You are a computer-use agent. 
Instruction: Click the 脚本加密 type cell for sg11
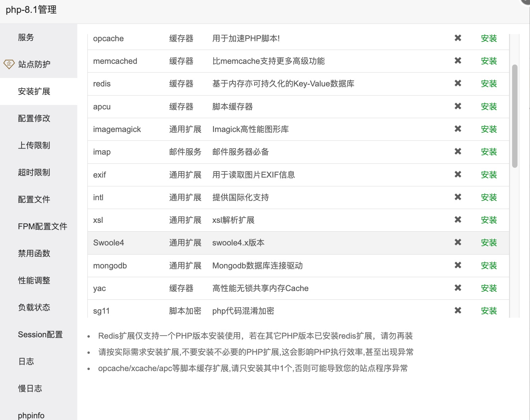point(185,311)
